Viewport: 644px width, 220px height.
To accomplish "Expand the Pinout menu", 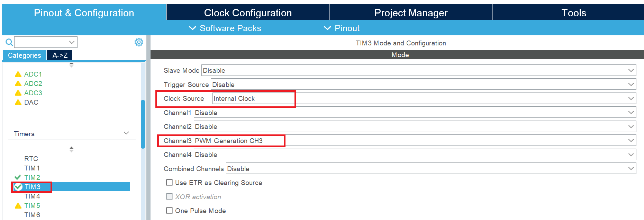I will [x=342, y=28].
